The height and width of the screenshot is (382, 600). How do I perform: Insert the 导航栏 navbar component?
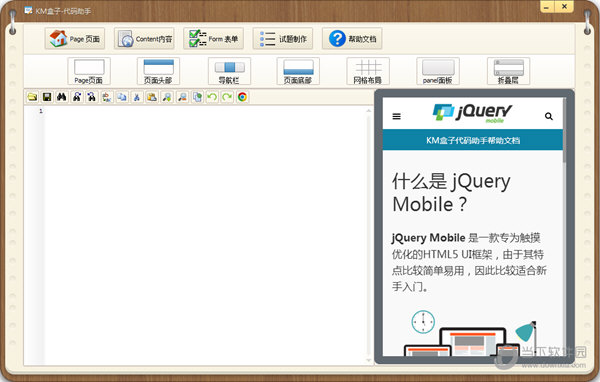click(229, 71)
